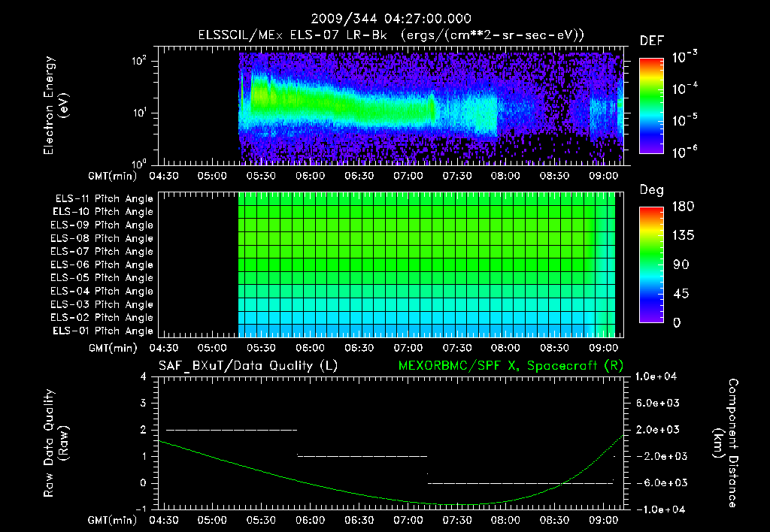Click the data quality line at level 2

pos(232,430)
